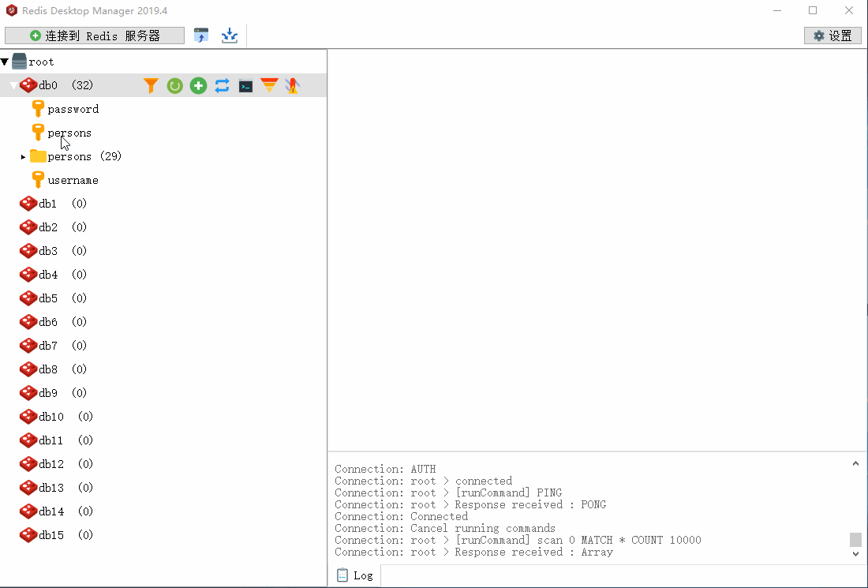Viewport: 868px width, 588px height.
Task: Click the Redis cube icon for db5
Action: 28,298
